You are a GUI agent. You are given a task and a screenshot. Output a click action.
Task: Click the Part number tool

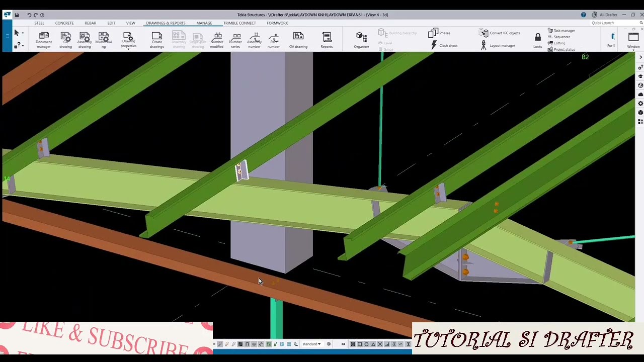click(x=273, y=40)
